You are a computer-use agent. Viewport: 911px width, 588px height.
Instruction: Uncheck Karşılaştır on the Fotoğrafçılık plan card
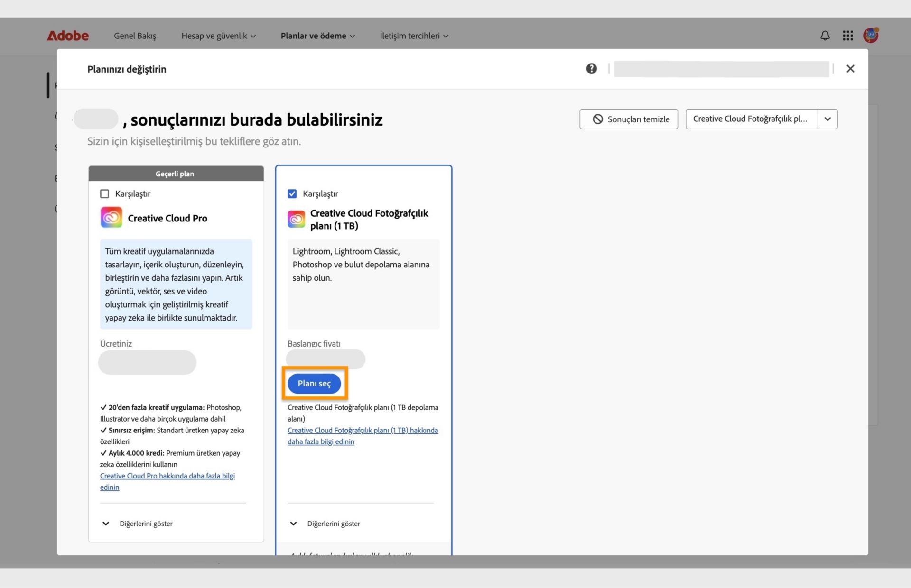[292, 193]
